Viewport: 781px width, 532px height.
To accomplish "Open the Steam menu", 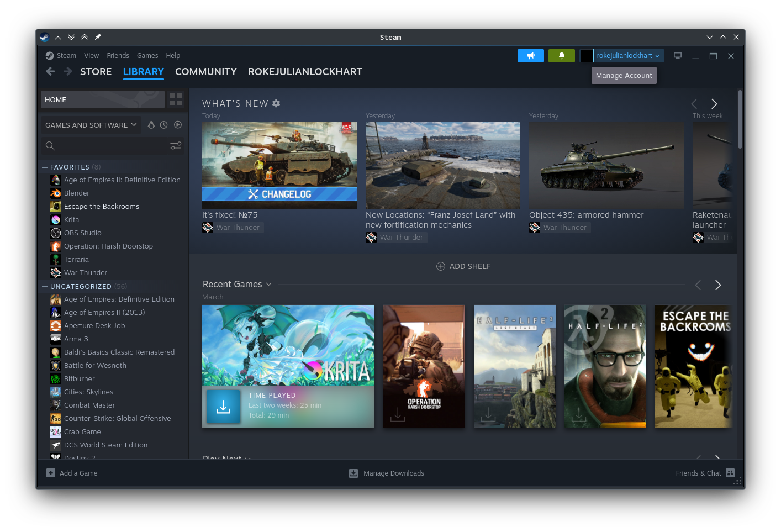I will coord(66,56).
